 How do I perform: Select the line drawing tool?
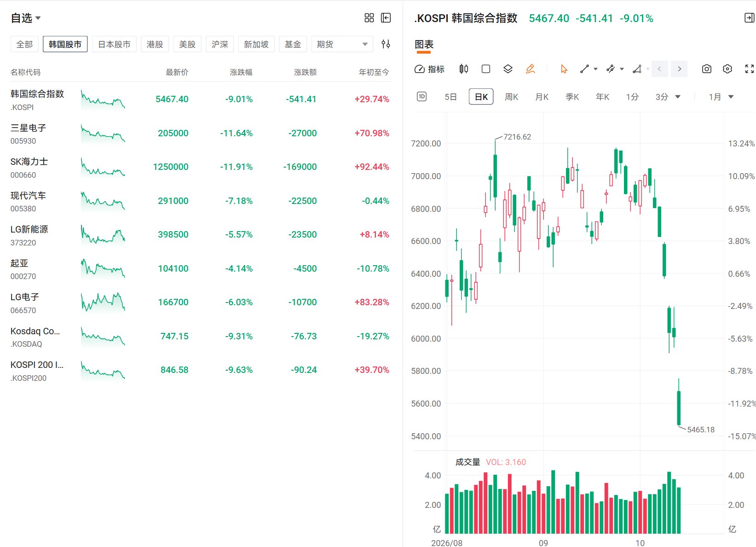point(584,69)
